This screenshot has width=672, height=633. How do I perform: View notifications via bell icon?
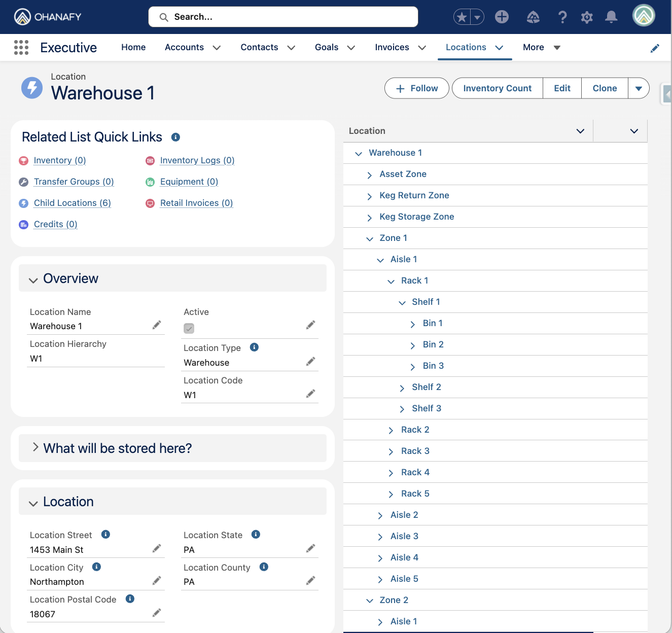(x=611, y=17)
